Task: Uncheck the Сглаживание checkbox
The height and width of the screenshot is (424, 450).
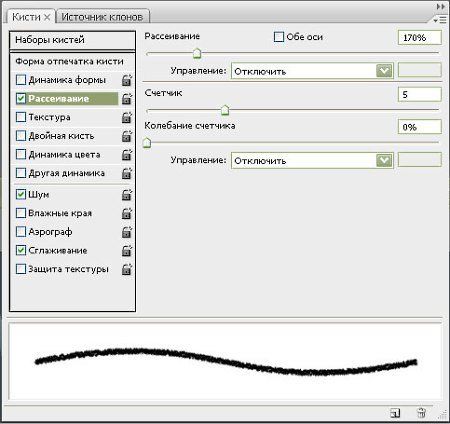Action: (x=21, y=250)
